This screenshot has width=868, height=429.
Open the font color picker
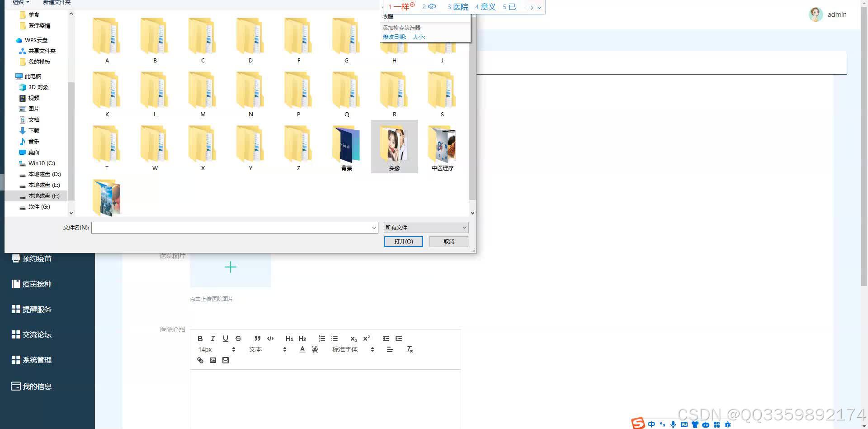302,349
